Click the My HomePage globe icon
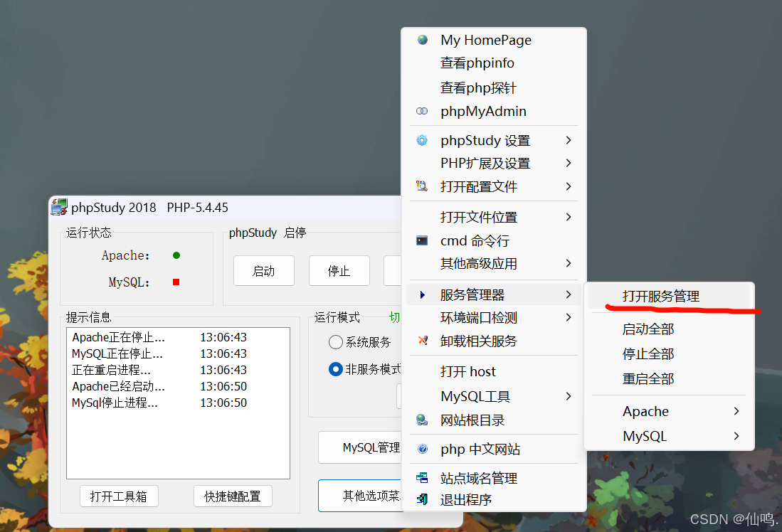Image resolution: width=782 pixels, height=532 pixels. [x=422, y=40]
